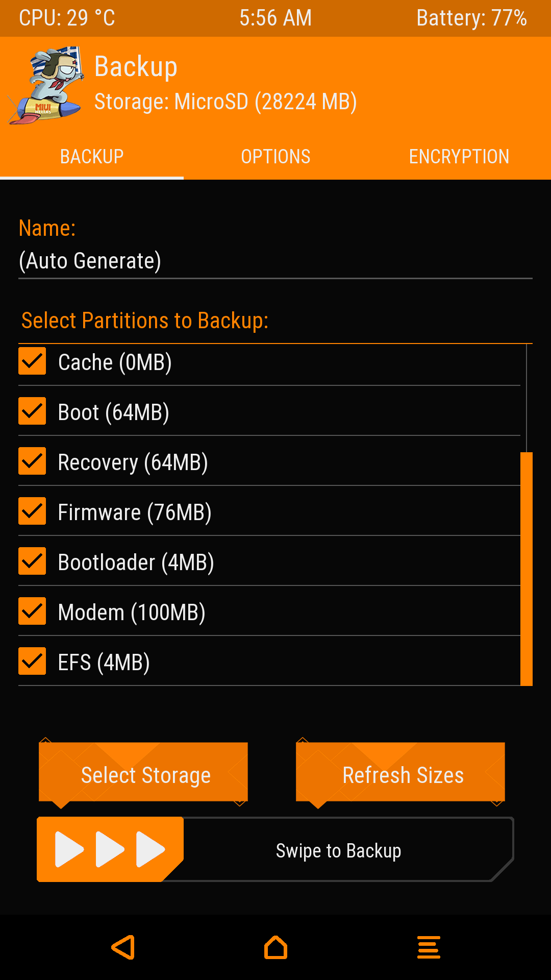The width and height of the screenshot is (551, 980).
Task: Tap the home navigation icon
Action: tap(275, 947)
